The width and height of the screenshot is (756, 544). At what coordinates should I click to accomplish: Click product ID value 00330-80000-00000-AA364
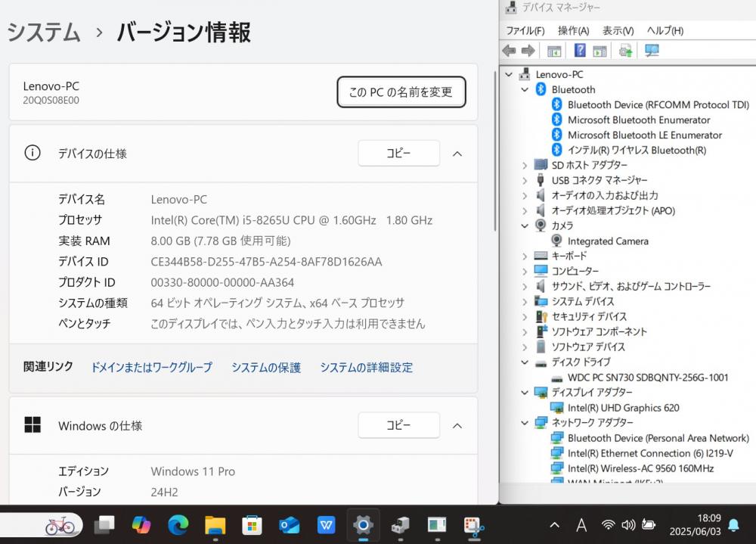coord(222,282)
